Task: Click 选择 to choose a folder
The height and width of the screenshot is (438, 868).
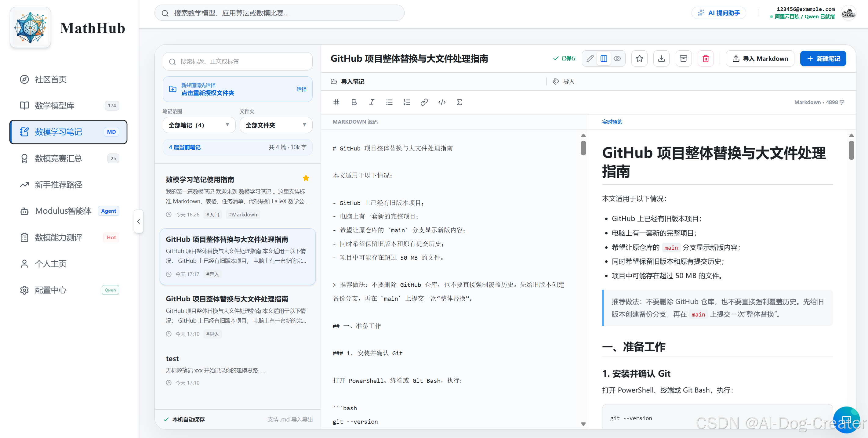Action: 302,89
